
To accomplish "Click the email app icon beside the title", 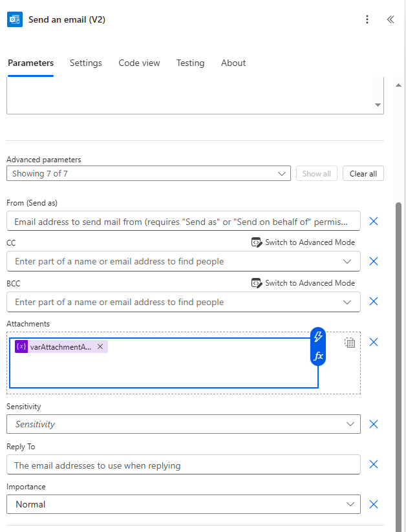I will click(14, 19).
